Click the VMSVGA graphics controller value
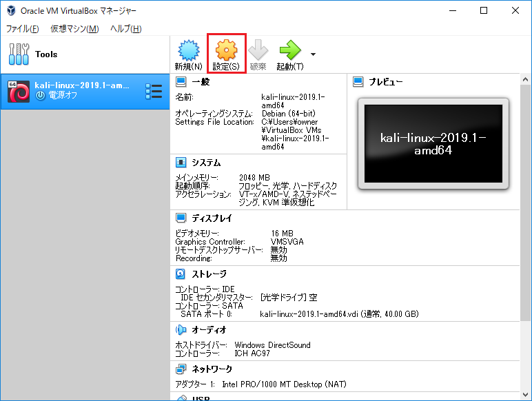Image resolution: width=532 pixels, height=401 pixels. pyautogui.click(x=287, y=242)
